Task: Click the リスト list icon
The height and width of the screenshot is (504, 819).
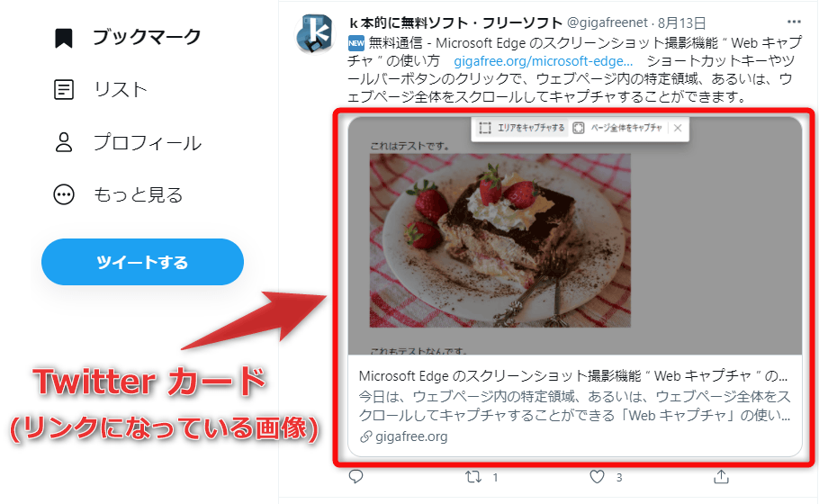Action: (64, 89)
